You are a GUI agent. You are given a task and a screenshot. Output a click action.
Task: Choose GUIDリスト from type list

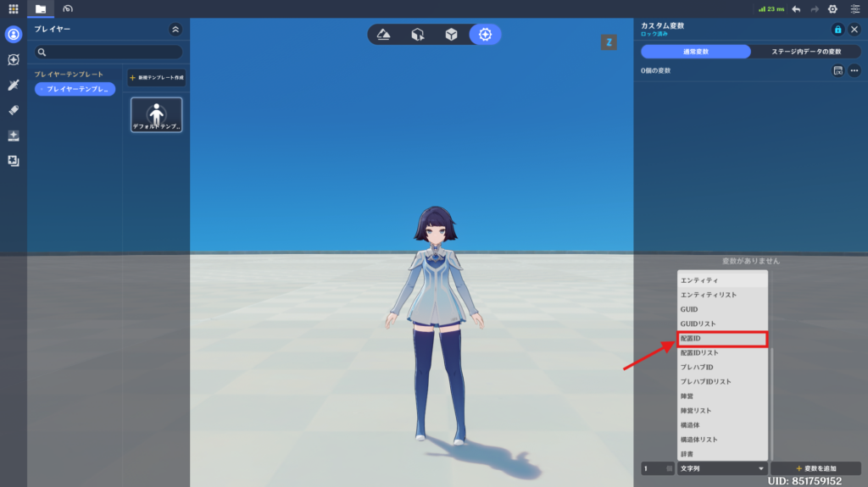coord(722,324)
